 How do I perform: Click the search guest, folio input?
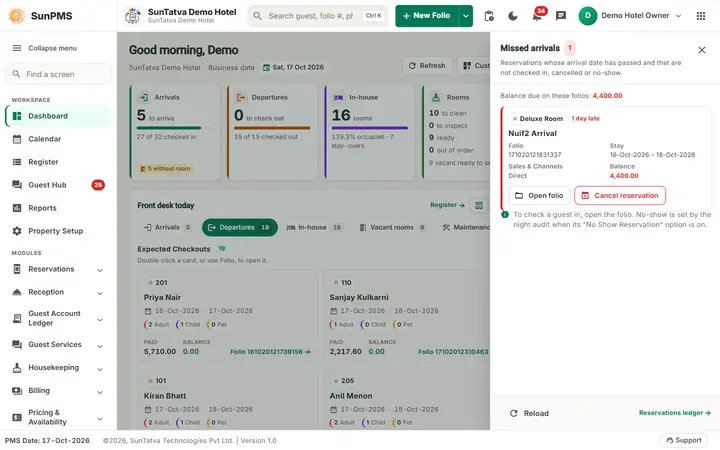click(x=317, y=16)
